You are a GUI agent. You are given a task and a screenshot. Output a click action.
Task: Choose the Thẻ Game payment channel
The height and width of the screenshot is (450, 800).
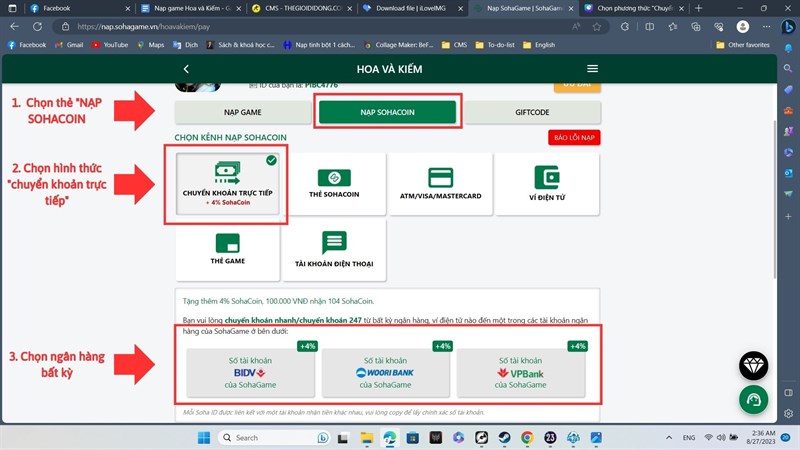pos(228,250)
